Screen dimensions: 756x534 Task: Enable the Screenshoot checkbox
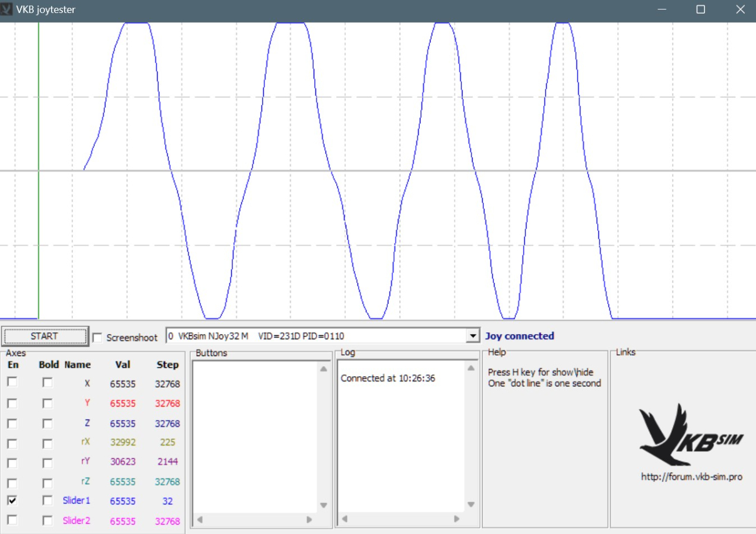(97, 338)
